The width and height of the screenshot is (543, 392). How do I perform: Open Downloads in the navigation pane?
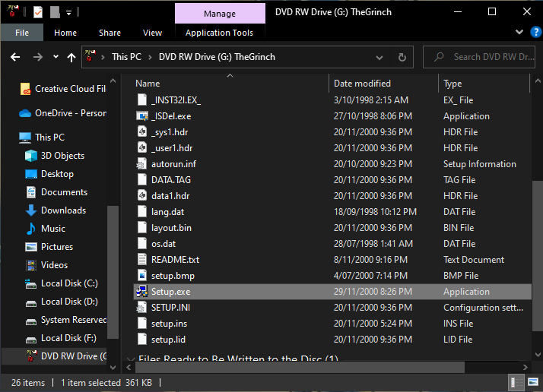56,210
